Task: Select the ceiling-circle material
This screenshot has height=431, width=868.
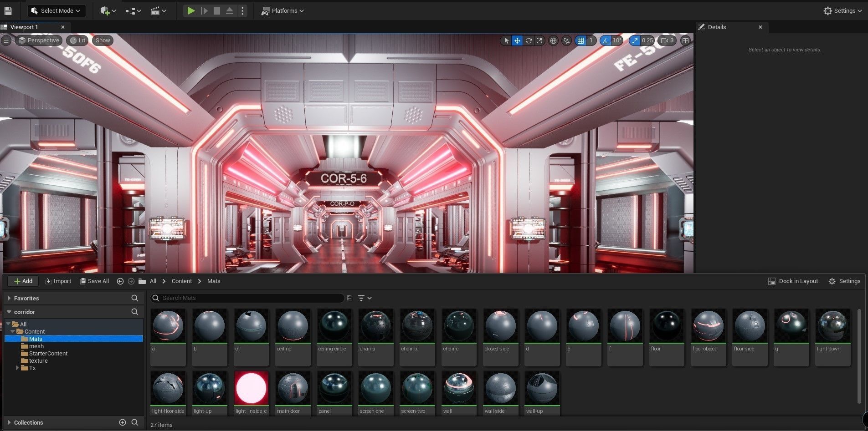Action: pyautogui.click(x=334, y=337)
